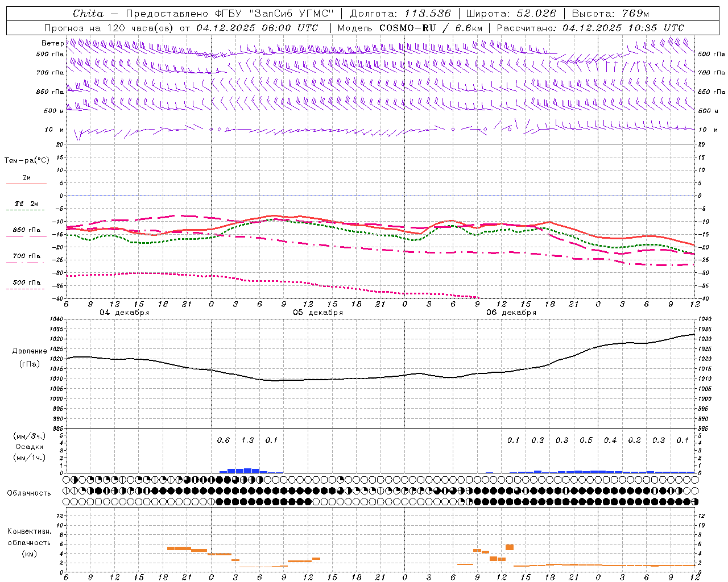Click the "Облачность" cloud cover label
This screenshot has width=728, height=582.
(x=29, y=493)
